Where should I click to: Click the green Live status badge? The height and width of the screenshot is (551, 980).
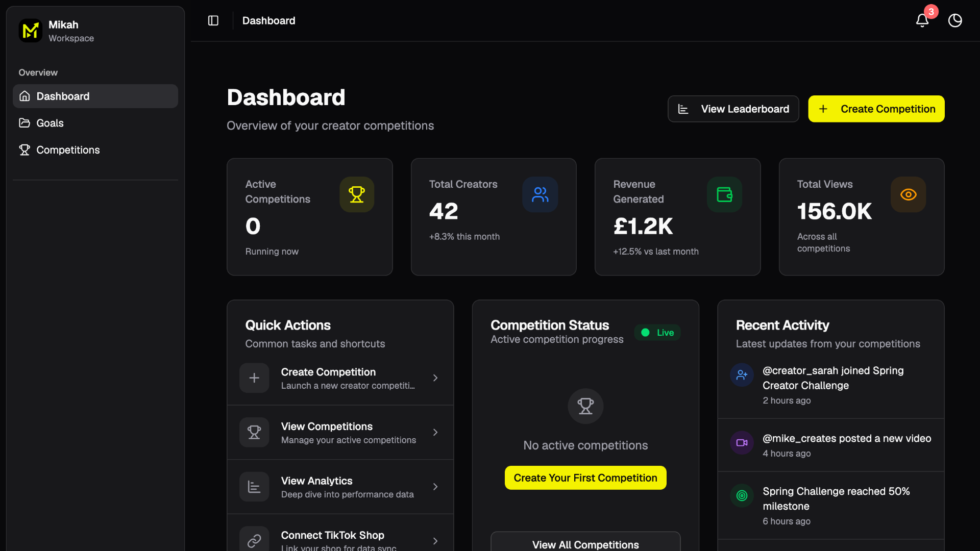tap(657, 333)
